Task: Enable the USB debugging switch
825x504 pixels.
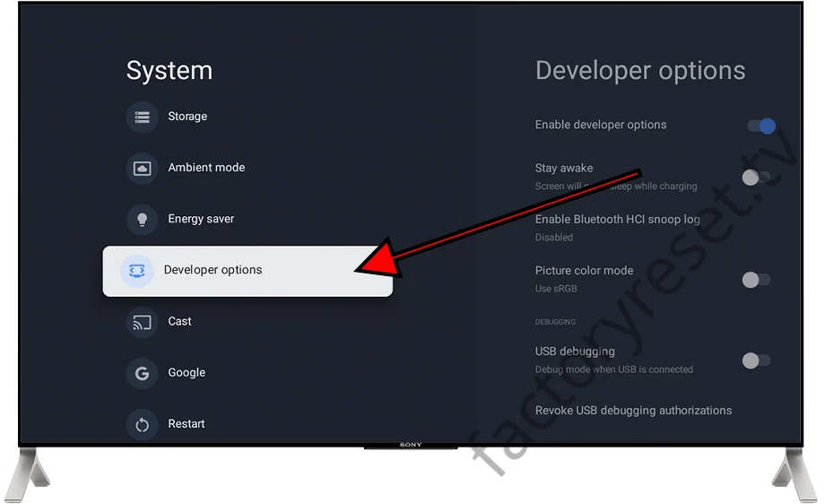Action: 755,361
